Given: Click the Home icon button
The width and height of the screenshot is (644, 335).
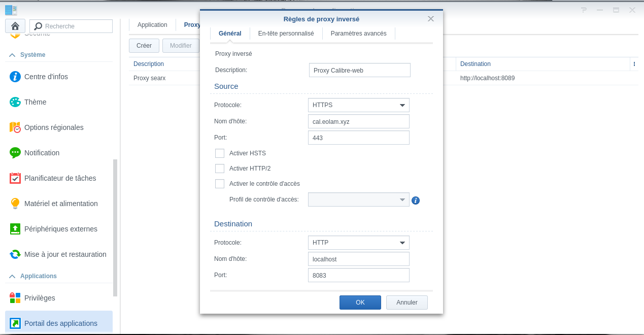Looking at the screenshot, I should tap(15, 26).
